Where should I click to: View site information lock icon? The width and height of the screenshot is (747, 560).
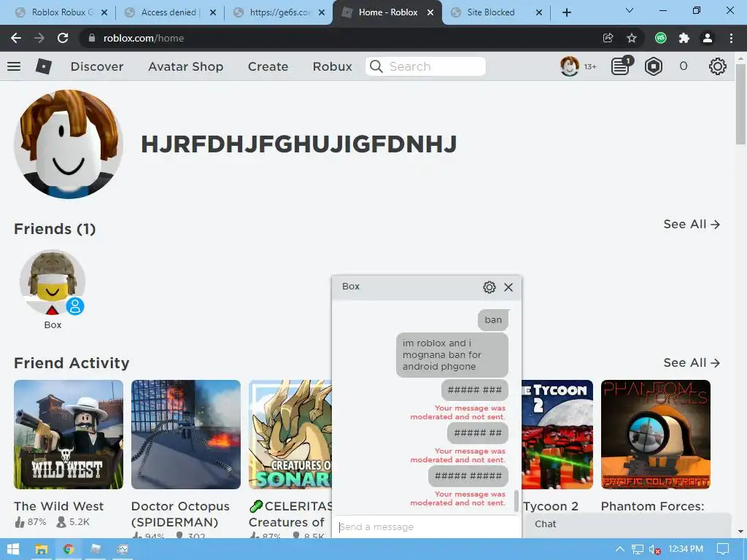tap(92, 38)
